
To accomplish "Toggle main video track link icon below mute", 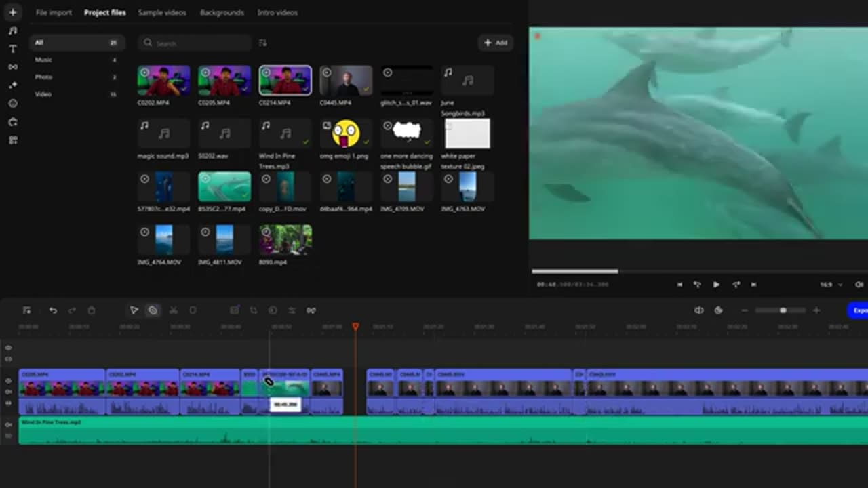I will [9, 403].
